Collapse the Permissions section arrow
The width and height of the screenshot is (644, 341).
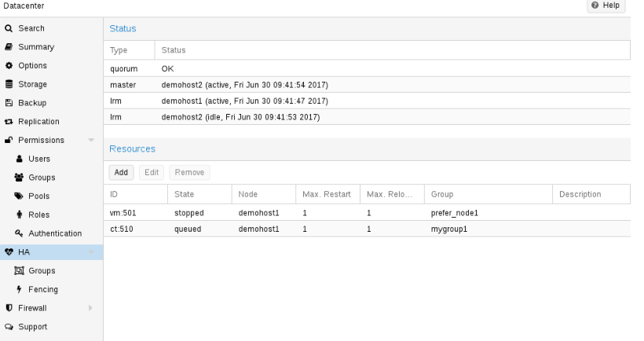coord(91,140)
